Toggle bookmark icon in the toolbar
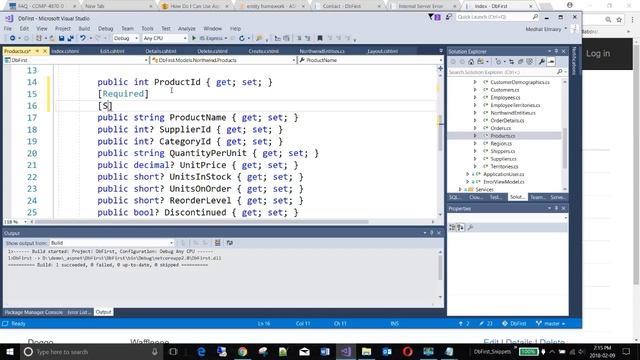The height and width of the screenshot is (360, 640). tap(320, 38)
